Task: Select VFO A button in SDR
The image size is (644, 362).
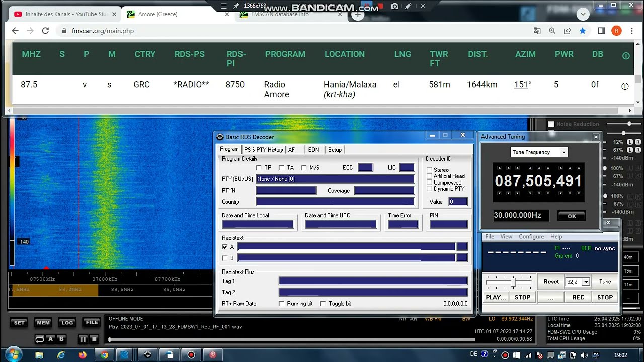Action: coord(50,339)
